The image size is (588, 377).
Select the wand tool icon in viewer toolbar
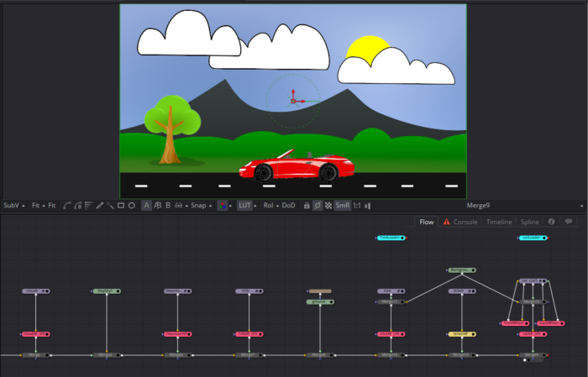click(110, 206)
